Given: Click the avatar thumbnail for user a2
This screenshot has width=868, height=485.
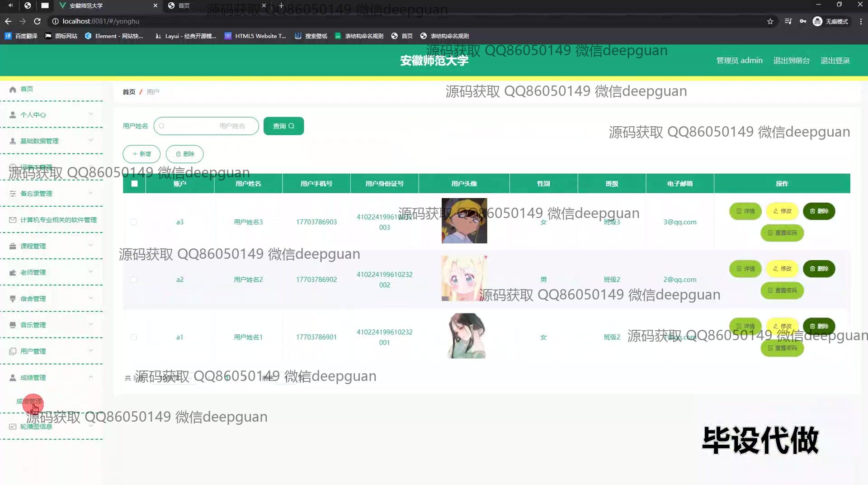Looking at the screenshot, I should pyautogui.click(x=464, y=278).
